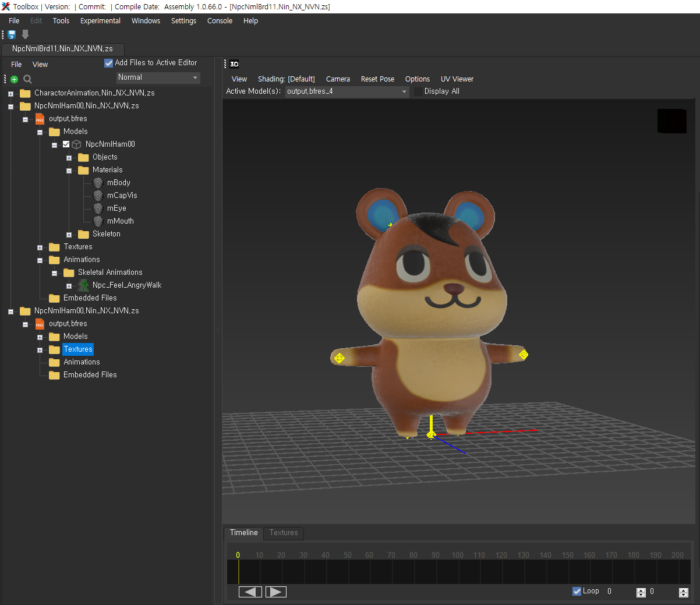This screenshot has width=700, height=605.
Task: Click the magnifier search icon in tree panel
Action: click(27, 79)
